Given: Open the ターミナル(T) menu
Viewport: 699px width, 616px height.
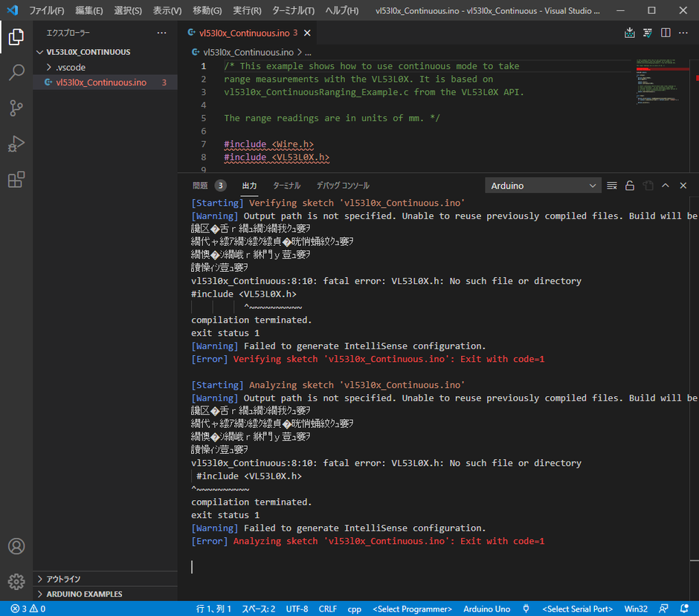Looking at the screenshot, I should pos(293,10).
